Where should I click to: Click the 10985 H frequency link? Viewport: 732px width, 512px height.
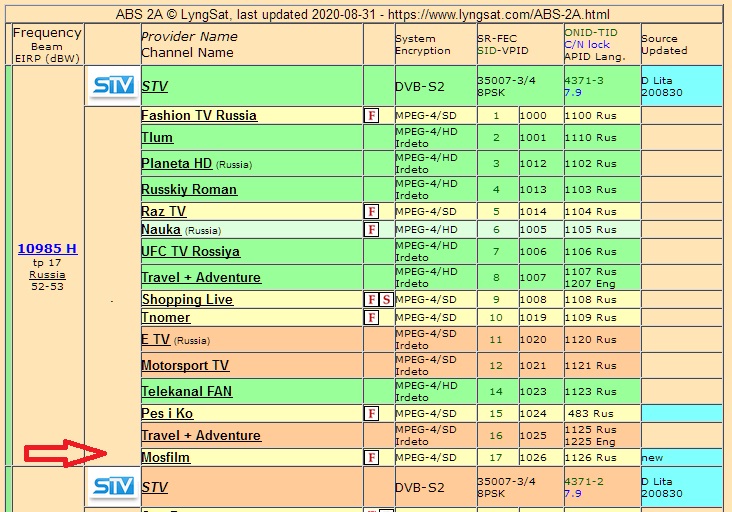tap(48, 248)
